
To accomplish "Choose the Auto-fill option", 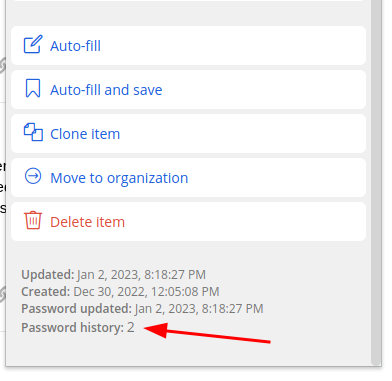I will pyautogui.click(x=188, y=46).
